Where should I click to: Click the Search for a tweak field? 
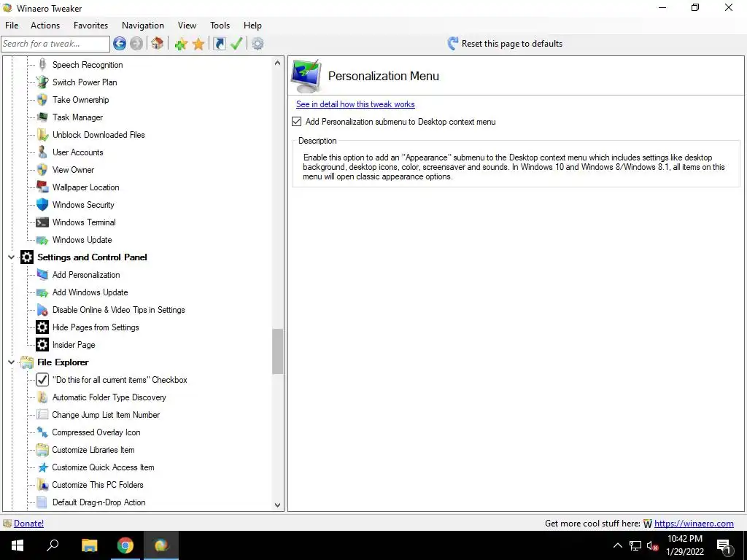(55, 44)
